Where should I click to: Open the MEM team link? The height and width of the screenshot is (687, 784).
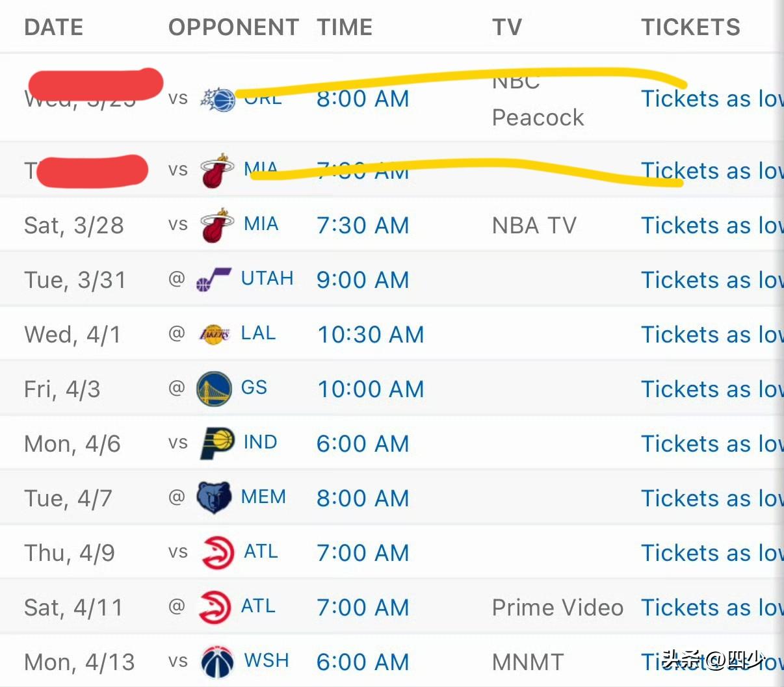click(x=263, y=497)
